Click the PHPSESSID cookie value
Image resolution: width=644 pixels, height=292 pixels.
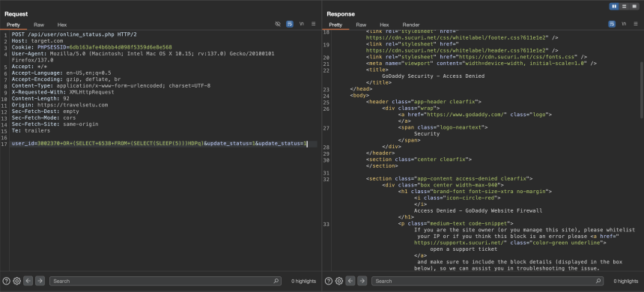click(121, 48)
